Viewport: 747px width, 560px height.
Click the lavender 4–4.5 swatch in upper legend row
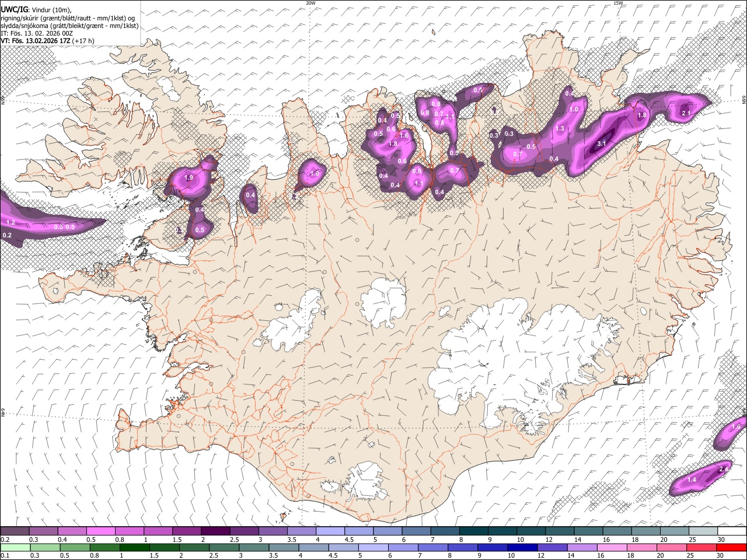[330, 531]
